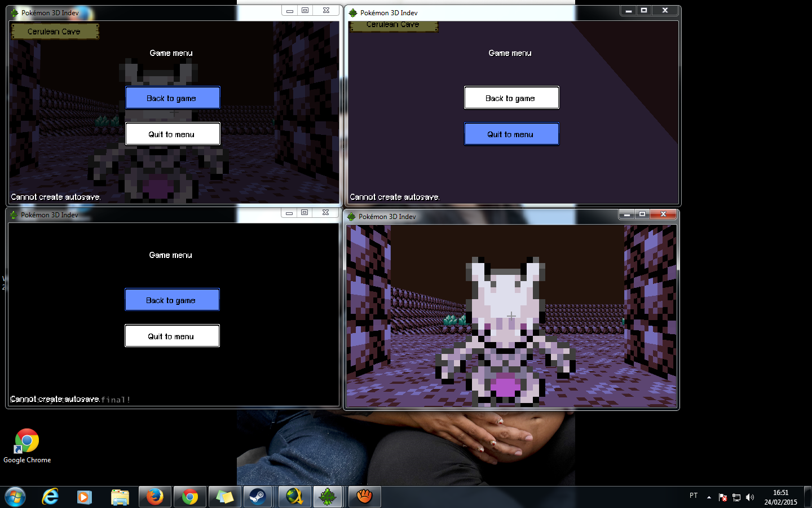Viewport: 812px width, 508px height.
Task: Maximize the top-left Pokémon 3D window
Action: pos(305,11)
